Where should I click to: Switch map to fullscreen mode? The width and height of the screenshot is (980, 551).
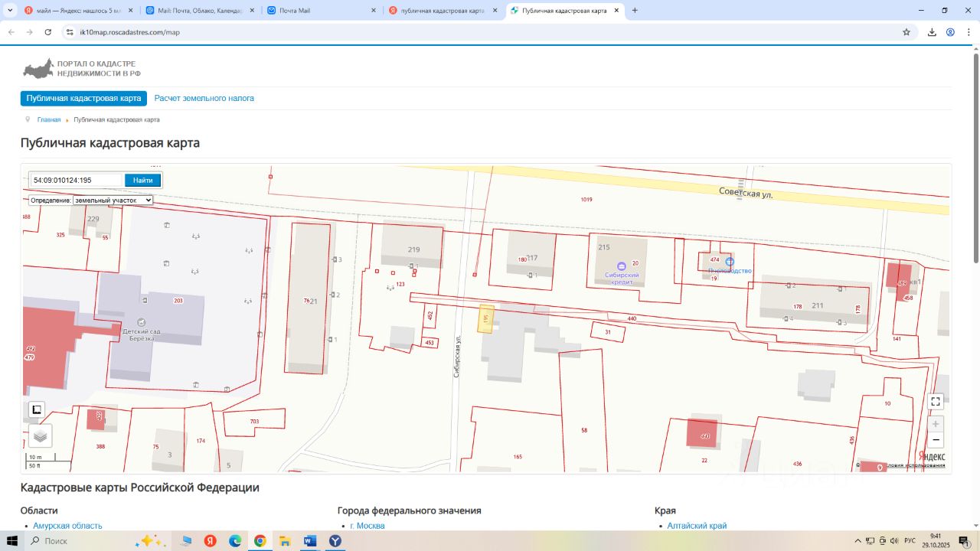pyautogui.click(x=935, y=402)
